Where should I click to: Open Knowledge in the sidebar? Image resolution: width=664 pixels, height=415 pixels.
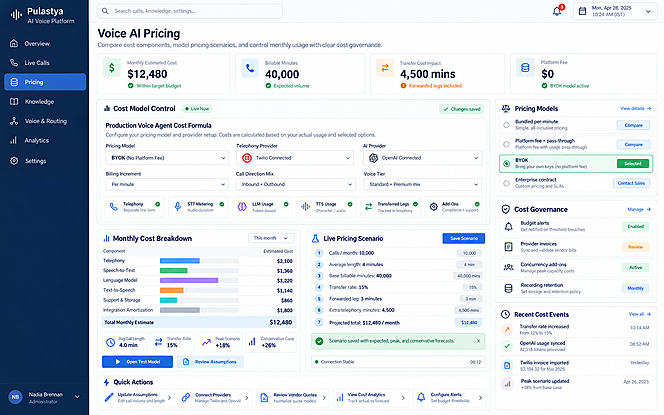tap(44, 102)
